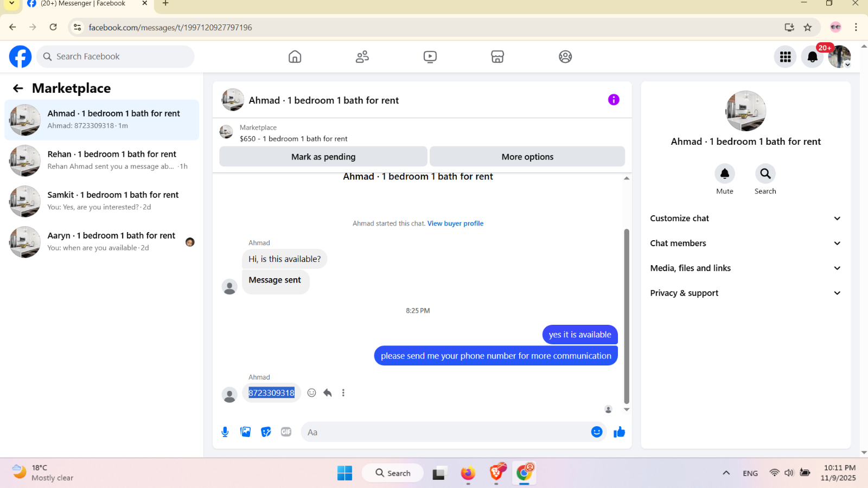The height and width of the screenshot is (488, 868).
Task: Open the notifications bell with 20+ badge
Action: [812, 57]
